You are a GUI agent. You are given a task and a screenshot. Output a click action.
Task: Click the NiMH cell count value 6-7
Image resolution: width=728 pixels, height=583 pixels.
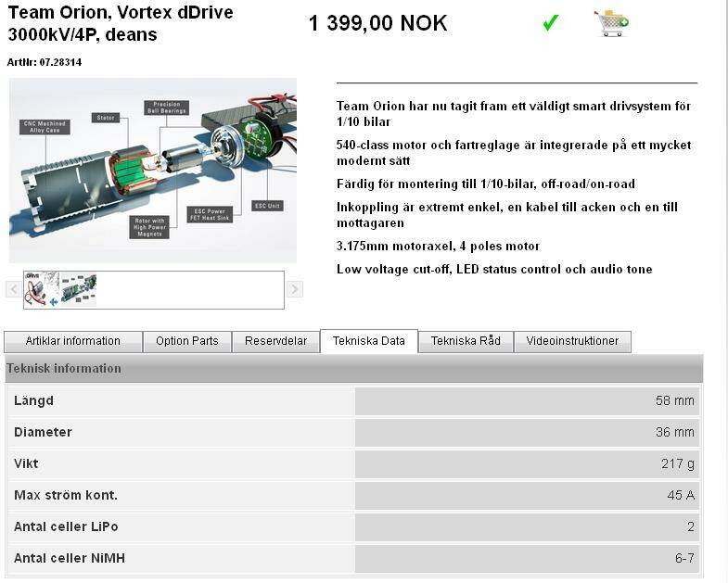[x=684, y=558]
